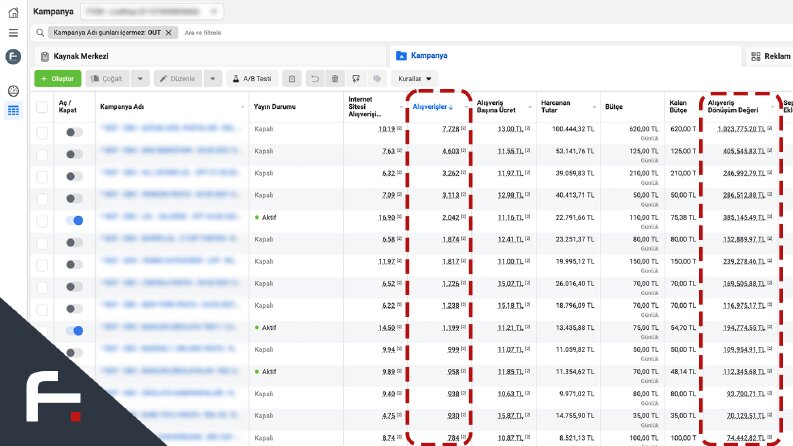The image size is (793, 446).
Task: Click the export icon next to trash
Action: tap(356, 79)
